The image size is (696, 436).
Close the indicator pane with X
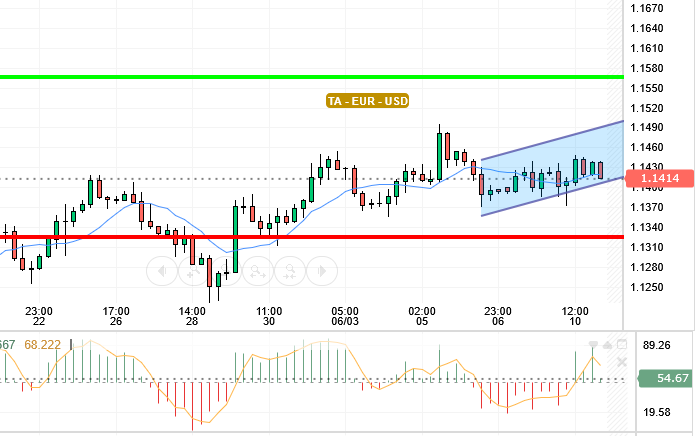point(622,362)
